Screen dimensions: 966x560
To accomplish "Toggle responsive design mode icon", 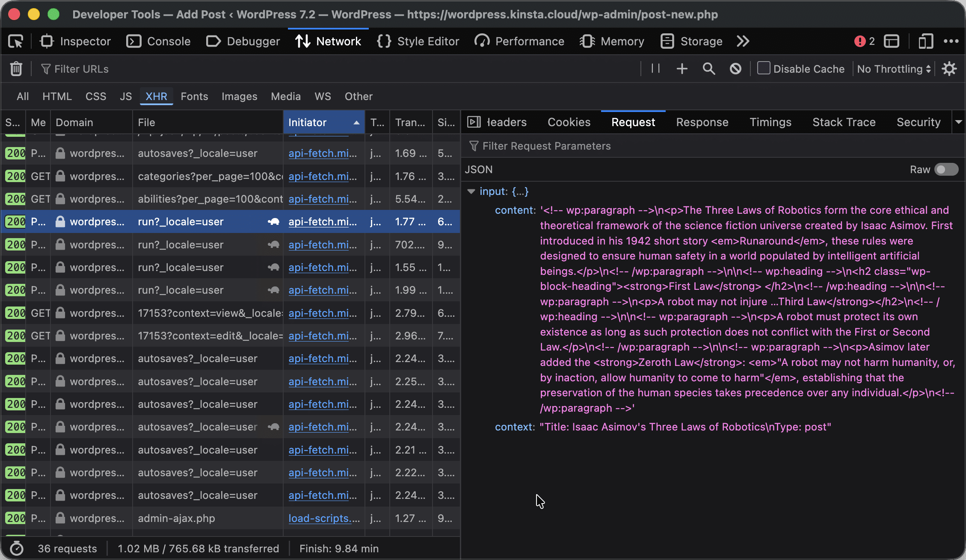I will point(925,41).
